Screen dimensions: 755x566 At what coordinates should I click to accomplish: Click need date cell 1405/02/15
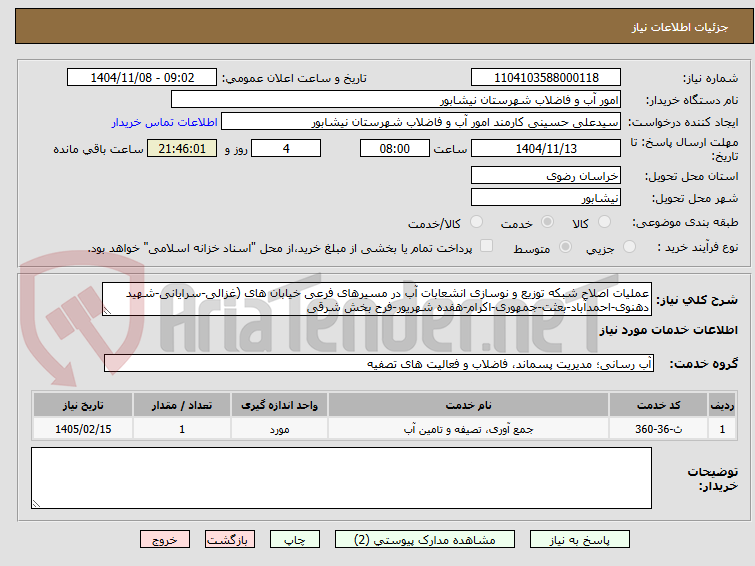[x=83, y=429]
